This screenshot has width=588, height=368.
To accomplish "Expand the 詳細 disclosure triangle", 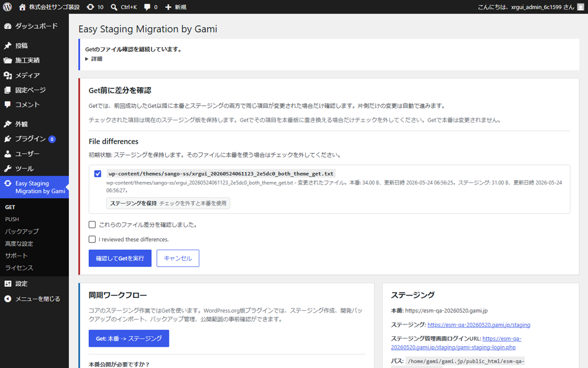I will coord(86,59).
